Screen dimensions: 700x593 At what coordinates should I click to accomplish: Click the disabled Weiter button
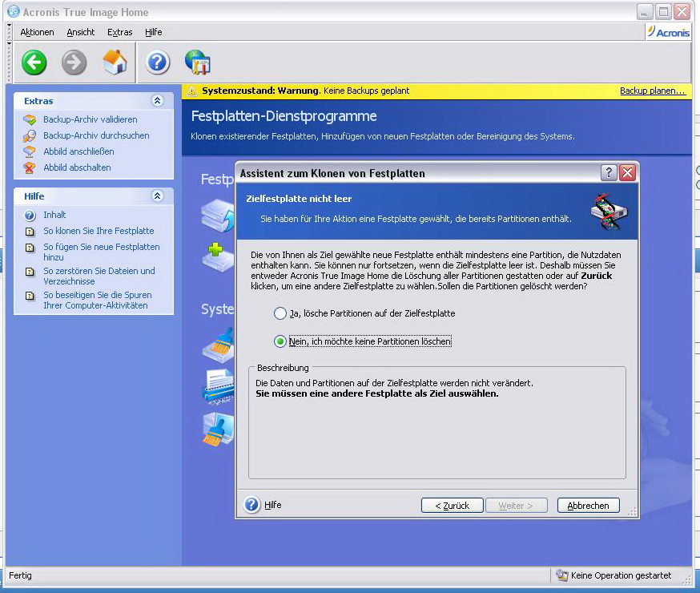[516, 506]
